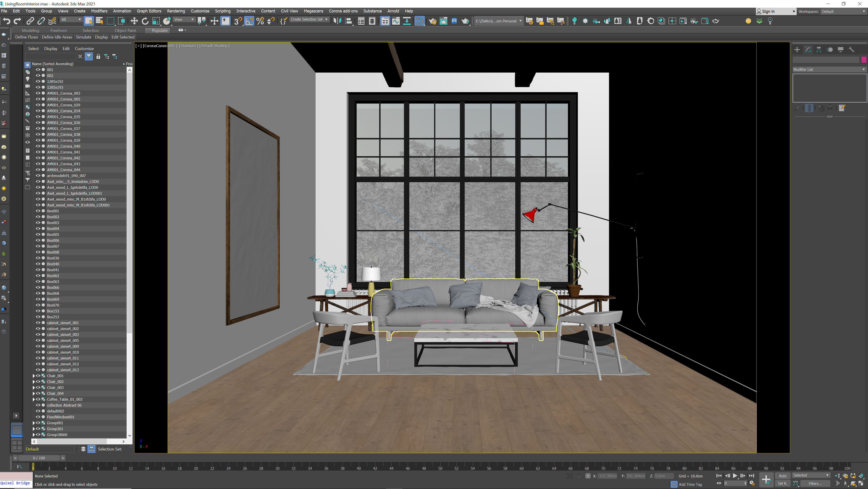Expand the Group261 tree node
Screen dimensions: 868x489
[34, 429]
